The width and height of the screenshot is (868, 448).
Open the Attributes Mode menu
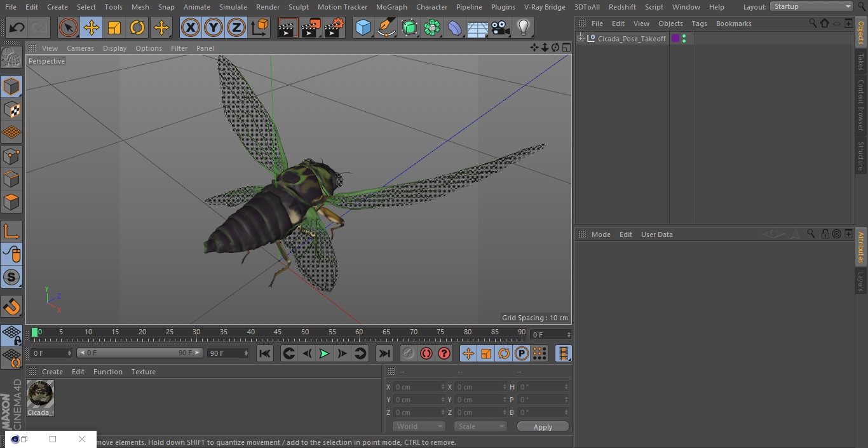(600, 234)
